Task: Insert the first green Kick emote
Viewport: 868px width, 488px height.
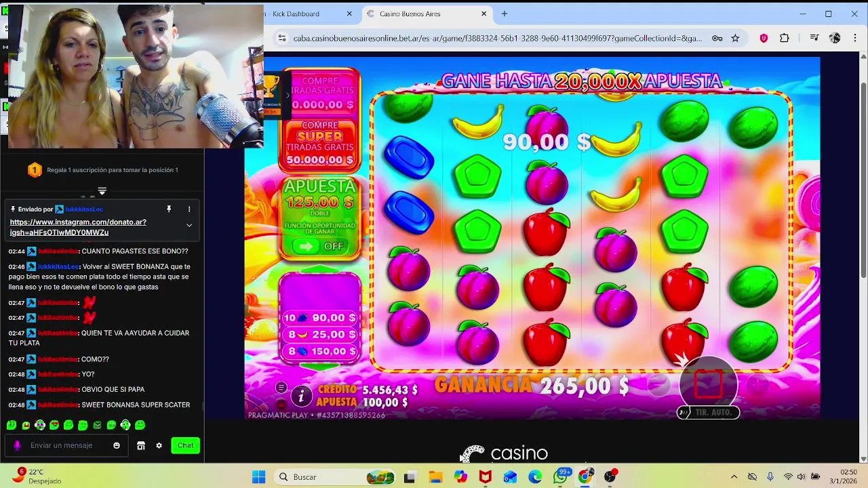Action: [x=12, y=426]
